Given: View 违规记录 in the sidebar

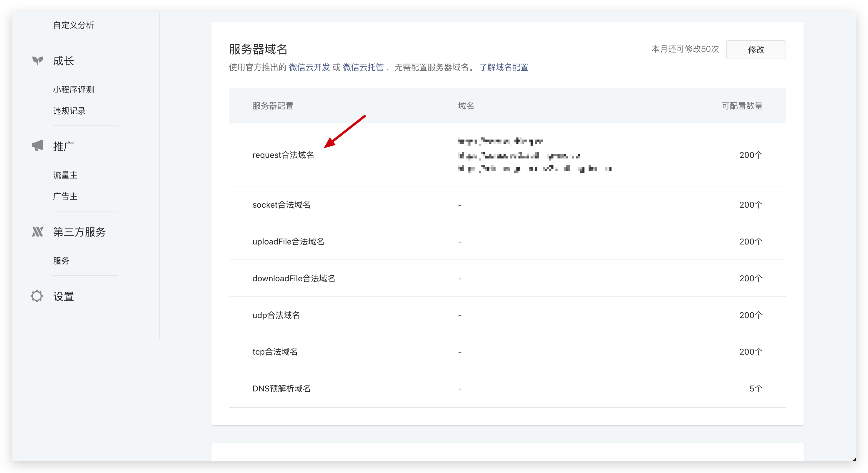Looking at the screenshot, I should [69, 110].
